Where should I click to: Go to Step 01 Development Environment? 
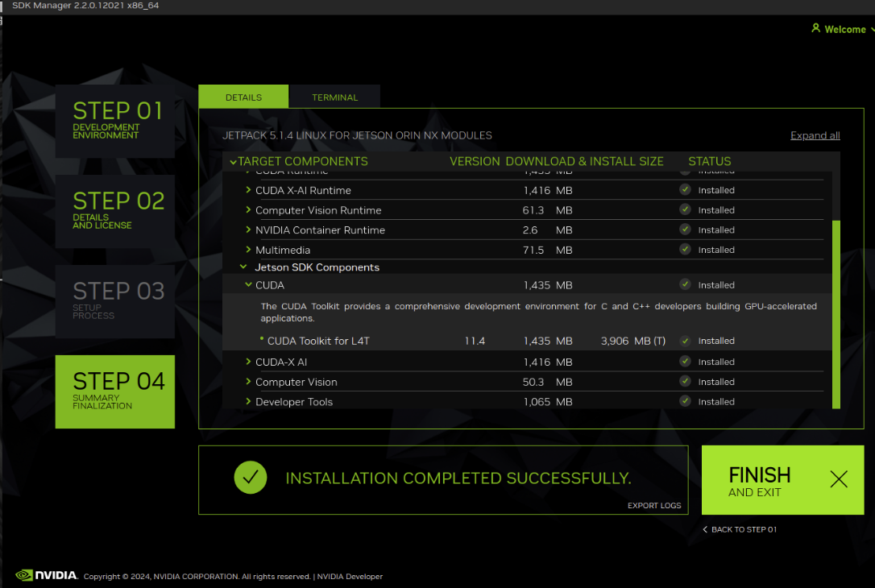(115, 121)
